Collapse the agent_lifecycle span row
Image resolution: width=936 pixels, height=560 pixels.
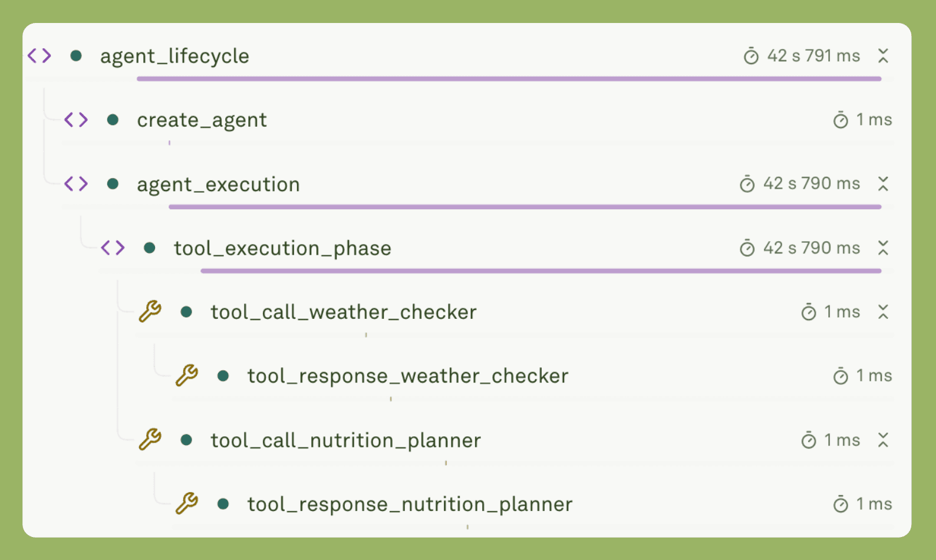(882, 56)
